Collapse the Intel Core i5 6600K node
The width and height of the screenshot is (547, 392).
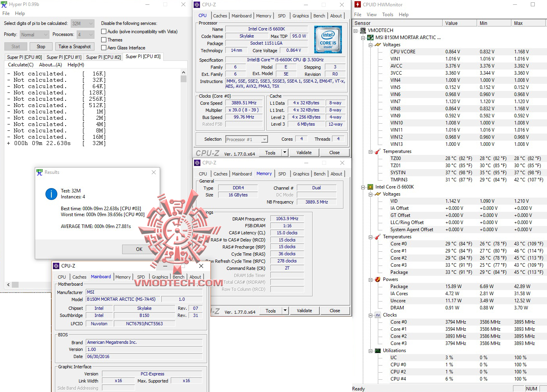[363, 187]
